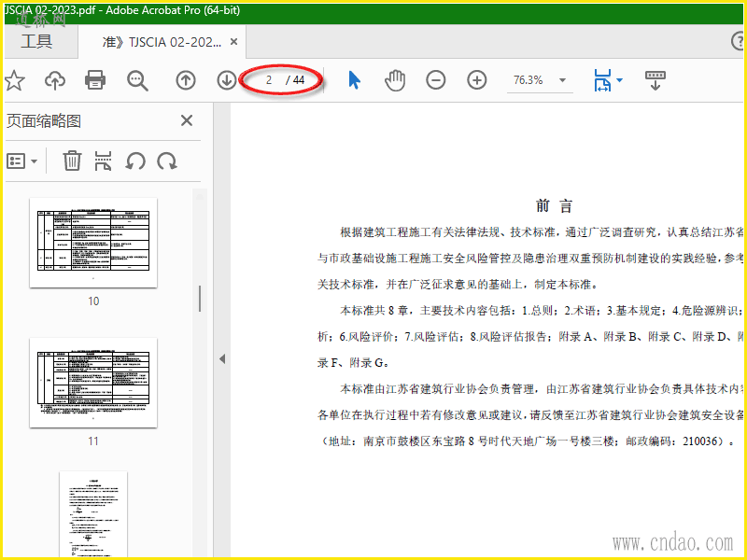Bookmark the file with the star icon
Viewport: 747px width, 560px height.
[x=14, y=80]
